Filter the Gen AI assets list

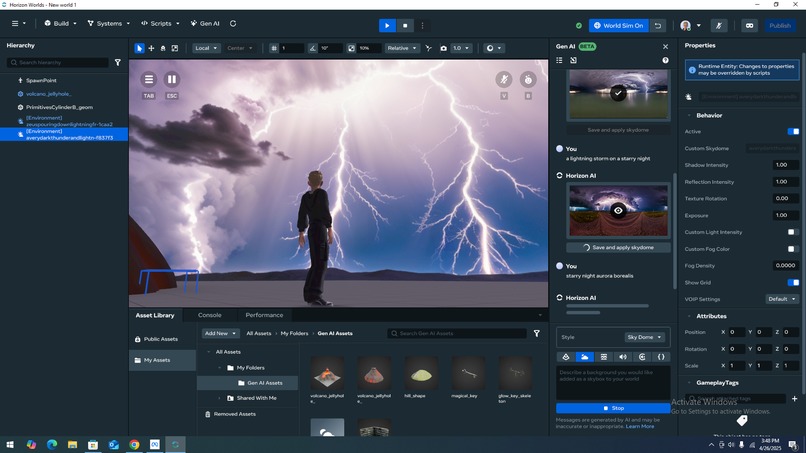click(x=537, y=334)
